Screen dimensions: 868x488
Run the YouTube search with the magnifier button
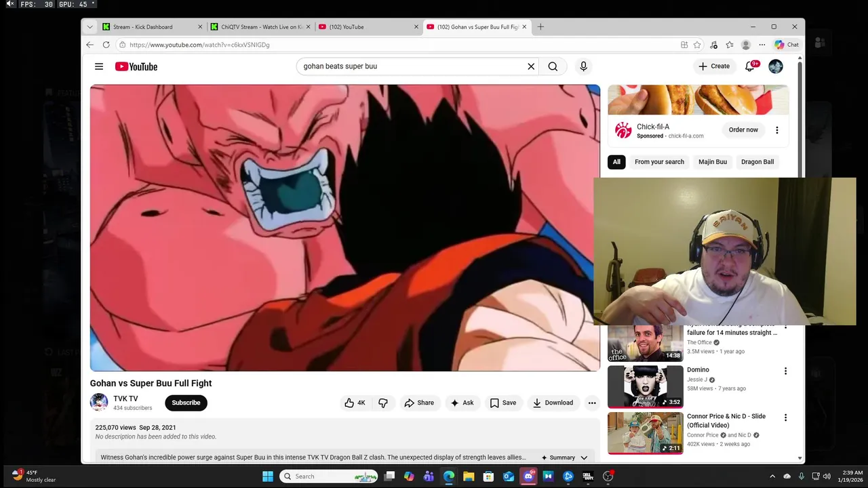553,66
